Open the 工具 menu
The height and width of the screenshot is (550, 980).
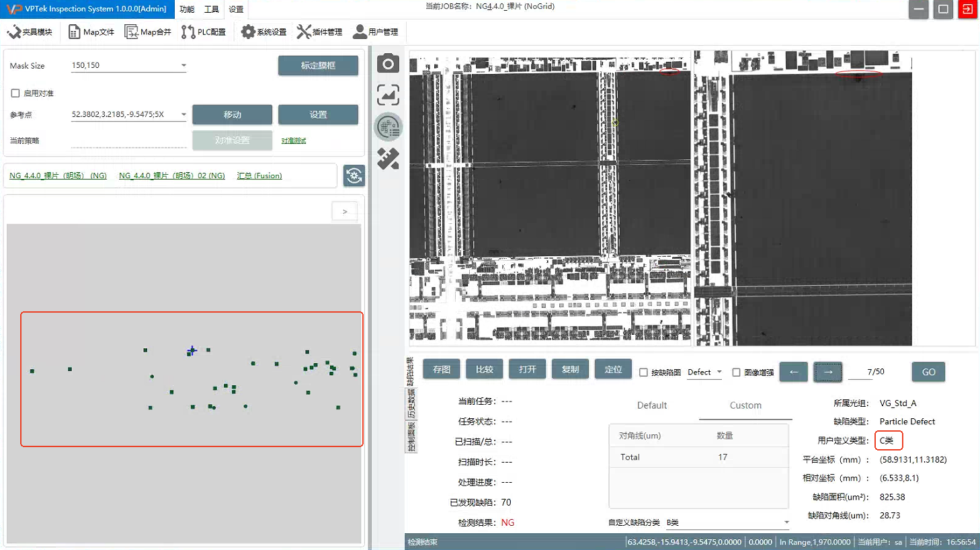click(211, 9)
